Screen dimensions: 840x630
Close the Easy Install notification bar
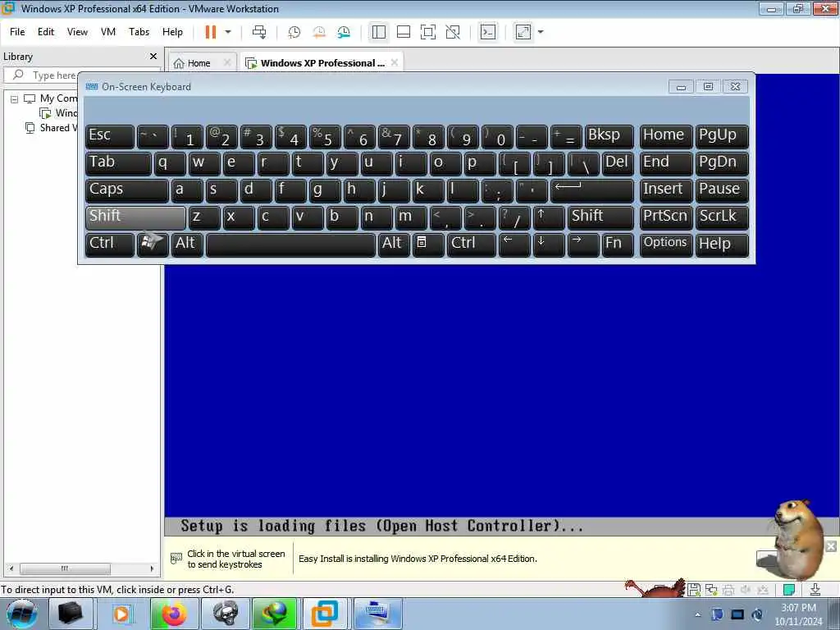831,546
